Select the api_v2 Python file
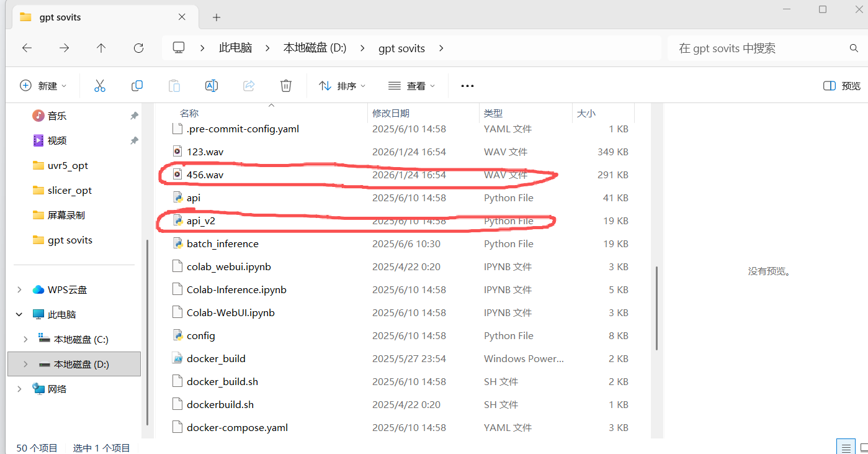Screen dimensions: 868x454 [200, 221]
